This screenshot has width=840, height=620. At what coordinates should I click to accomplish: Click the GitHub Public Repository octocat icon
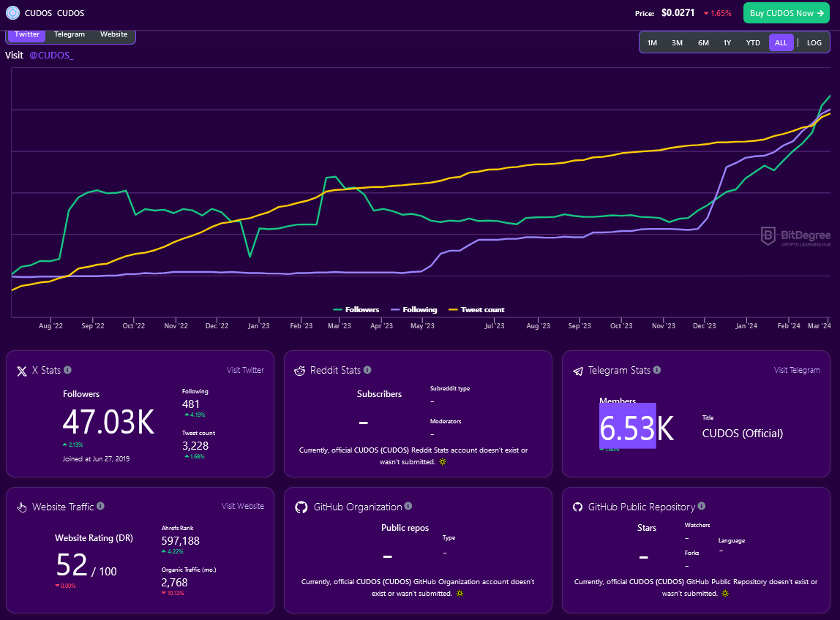coord(577,507)
